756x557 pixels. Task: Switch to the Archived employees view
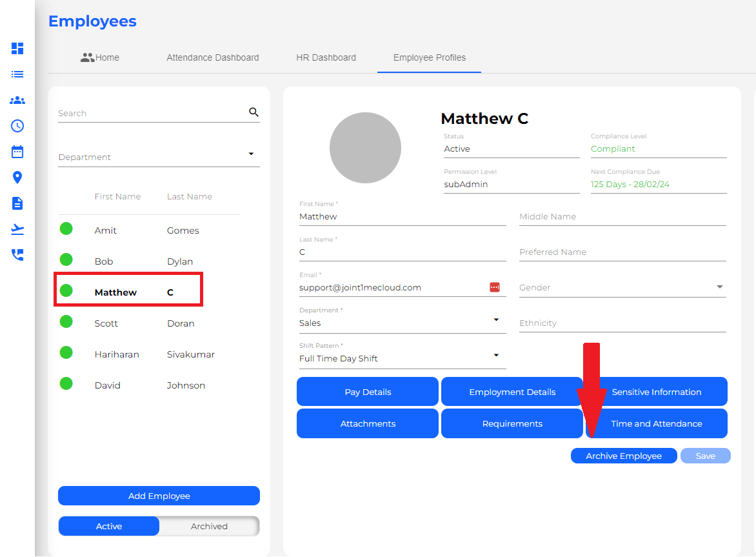click(x=208, y=526)
